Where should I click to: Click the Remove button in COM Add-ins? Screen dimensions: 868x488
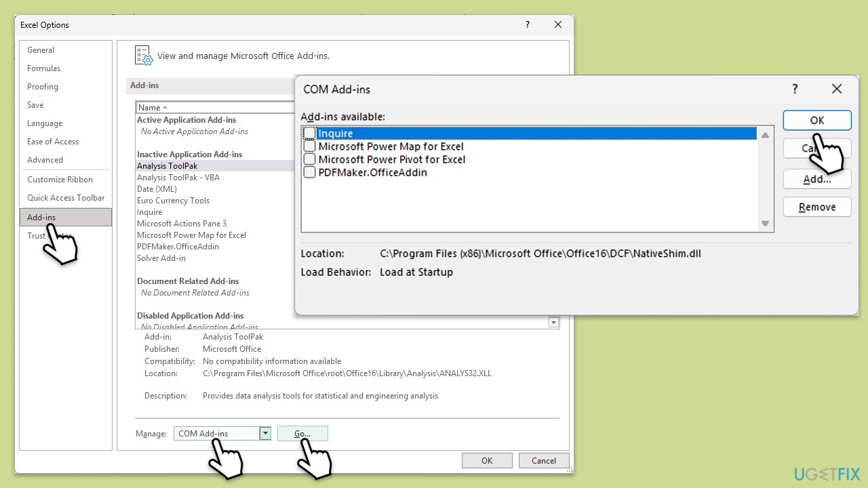click(817, 207)
